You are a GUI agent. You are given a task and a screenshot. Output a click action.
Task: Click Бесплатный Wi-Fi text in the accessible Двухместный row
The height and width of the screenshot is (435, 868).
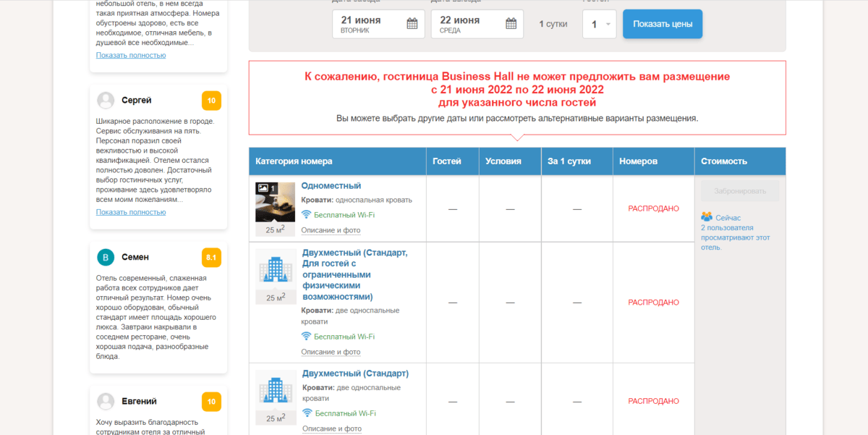click(x=344, y=337)
